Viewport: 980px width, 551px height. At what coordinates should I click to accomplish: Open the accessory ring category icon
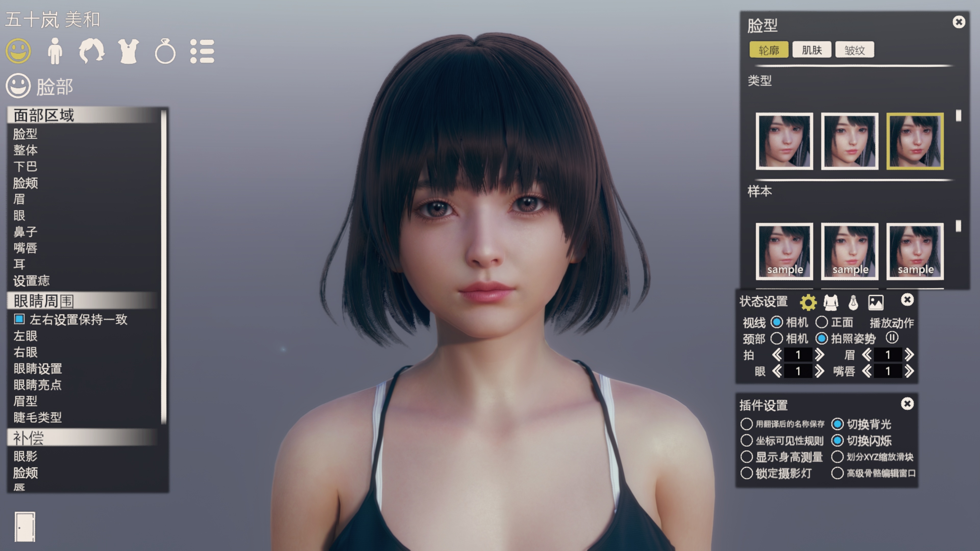[165, 51]
